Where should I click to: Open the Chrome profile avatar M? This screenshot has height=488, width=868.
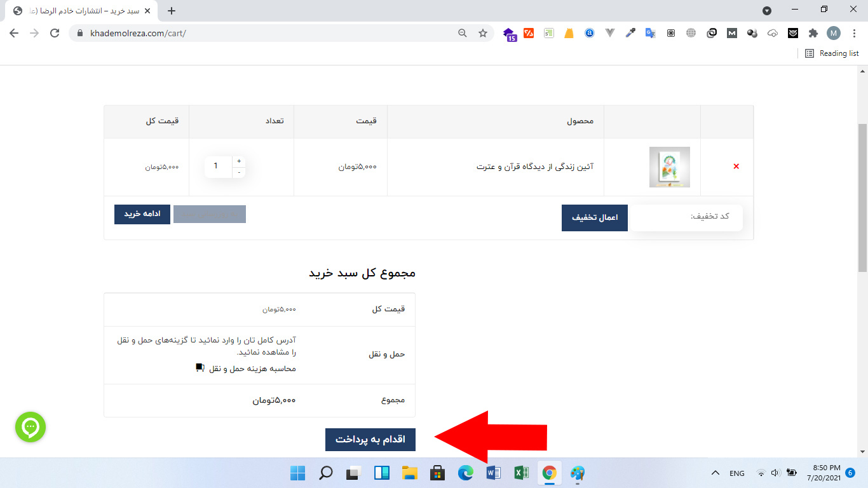(834, 32)
